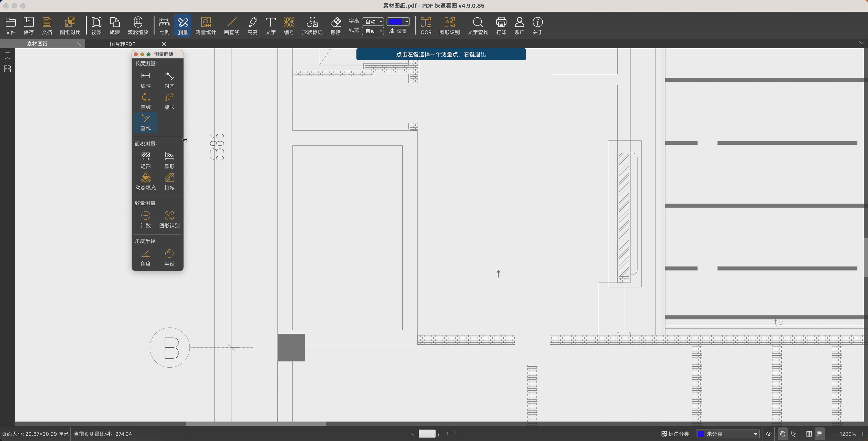The height and width of the screenshot is (441, 868).
Task: Toggle the bookmark sidebar panel
Action: coord(7,56)
